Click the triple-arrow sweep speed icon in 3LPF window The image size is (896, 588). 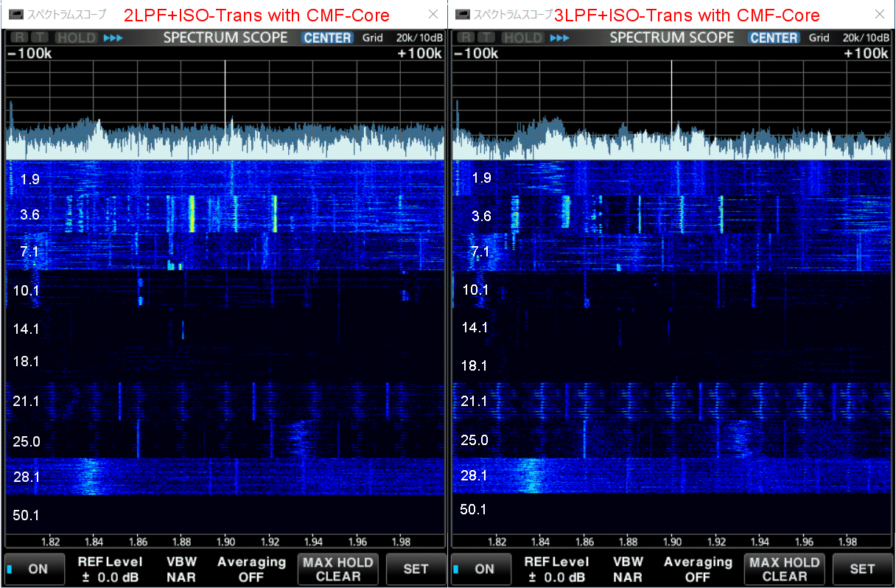[x=559, y=38]
